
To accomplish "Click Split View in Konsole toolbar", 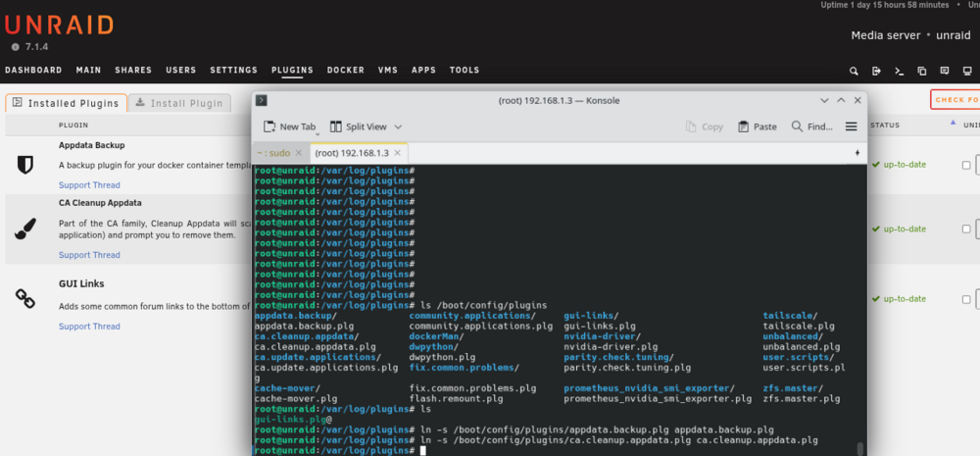I will pyautogui.click(x=359, y=127).
